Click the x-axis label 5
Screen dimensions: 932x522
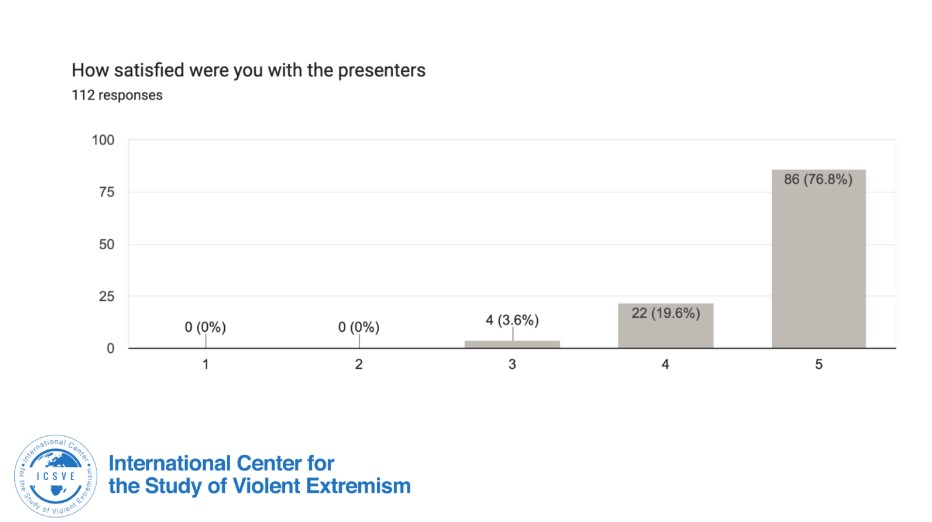[818, 365]
